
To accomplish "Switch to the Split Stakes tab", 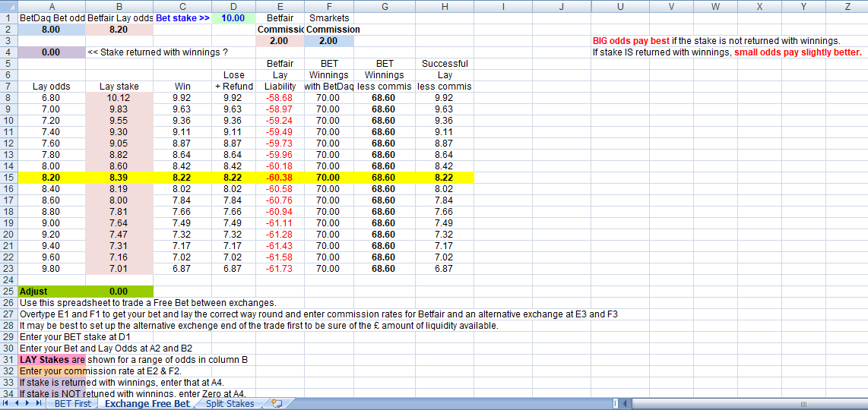I will click(x=230, y=404).
